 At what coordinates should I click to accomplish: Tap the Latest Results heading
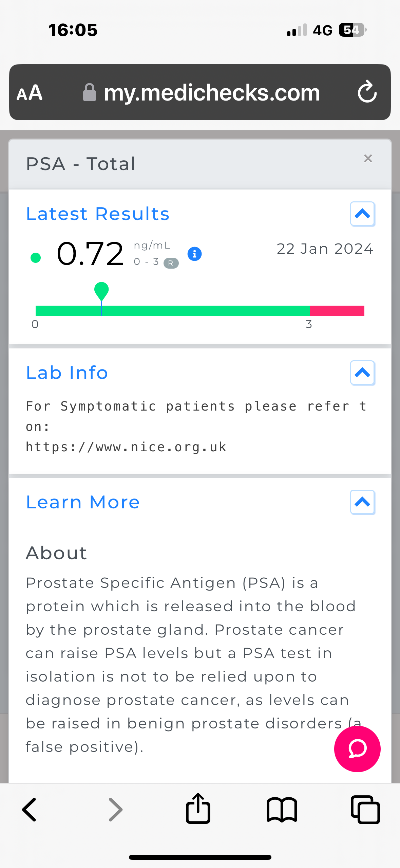click(98, 214)
